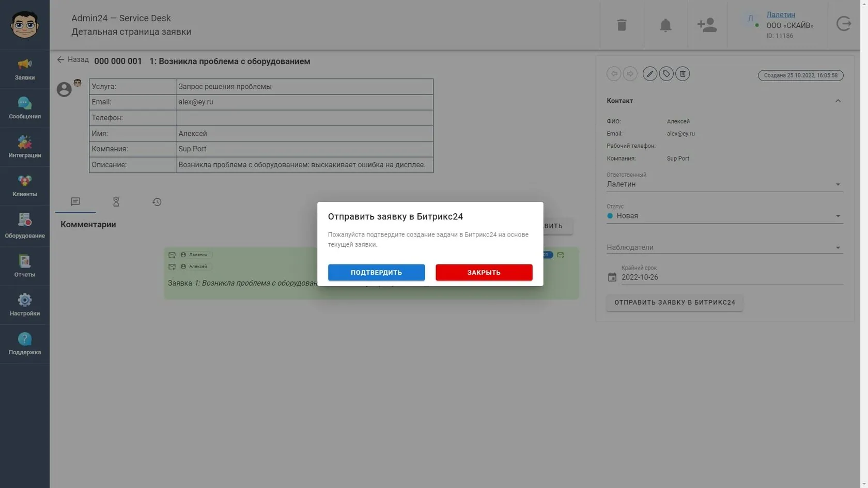Click deadline date field 2022-10-26
The image size is (868, 488).
732,277
